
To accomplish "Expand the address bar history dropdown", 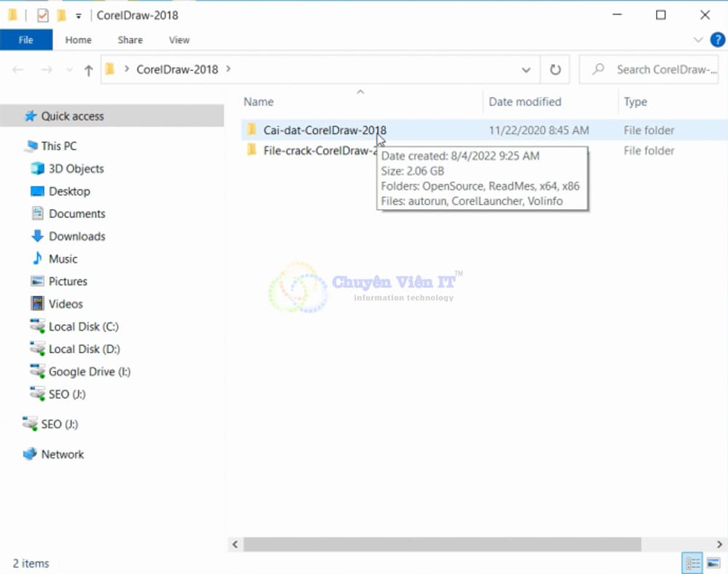I will point(526,70).
